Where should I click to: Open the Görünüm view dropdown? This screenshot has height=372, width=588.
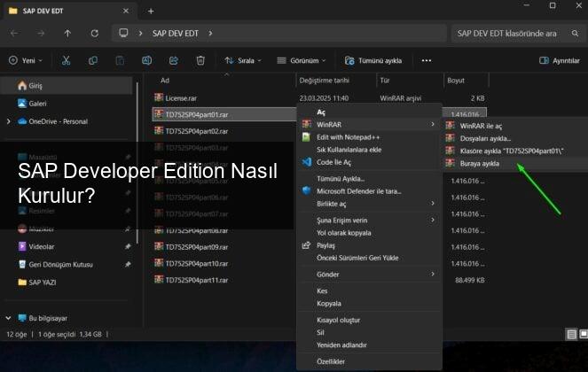click(x=302, y=60)
